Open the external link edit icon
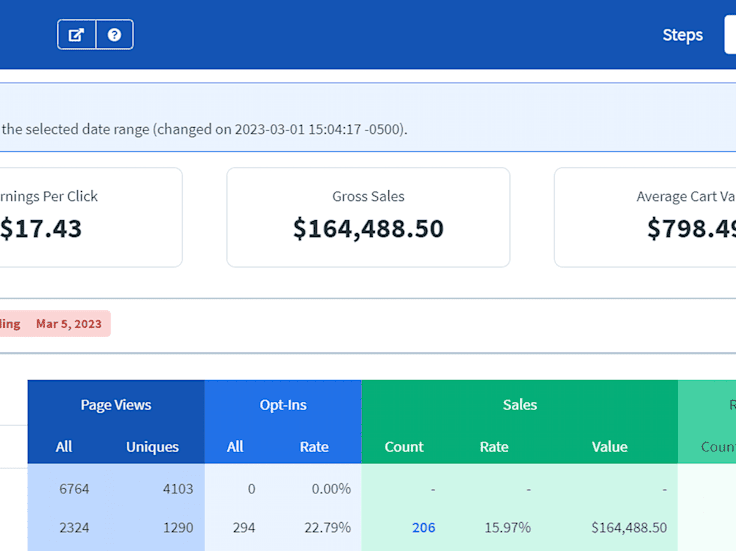This screenshot has height=551, width=736. tap(77, 35)
